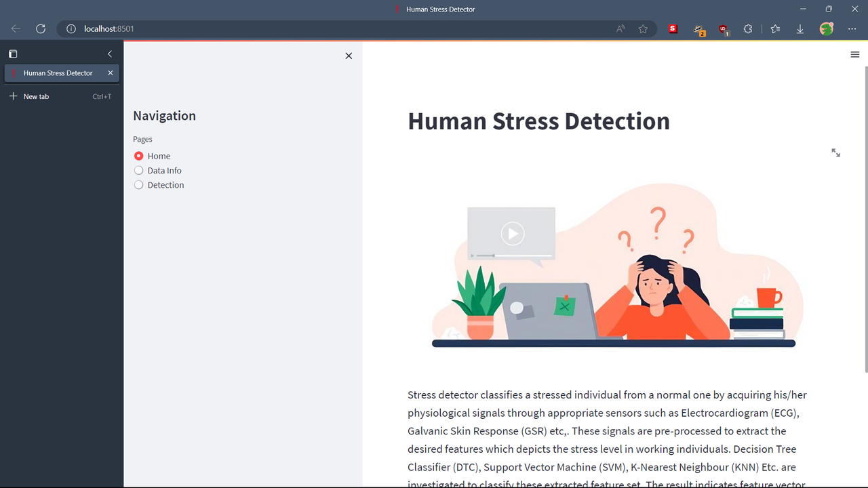This screenshot has height=488, width=868.
Task: Open the Read aloud icon in address bar
Action: click(620, 29)
